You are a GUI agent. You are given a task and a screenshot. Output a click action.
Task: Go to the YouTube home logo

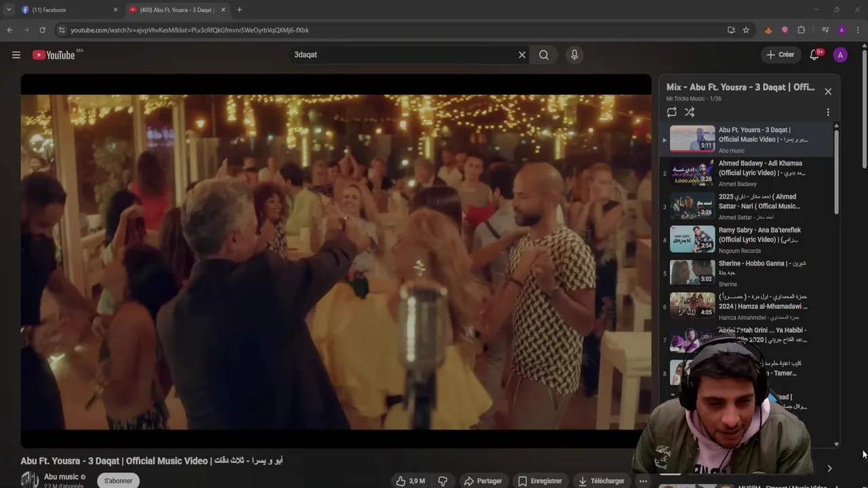54,55
